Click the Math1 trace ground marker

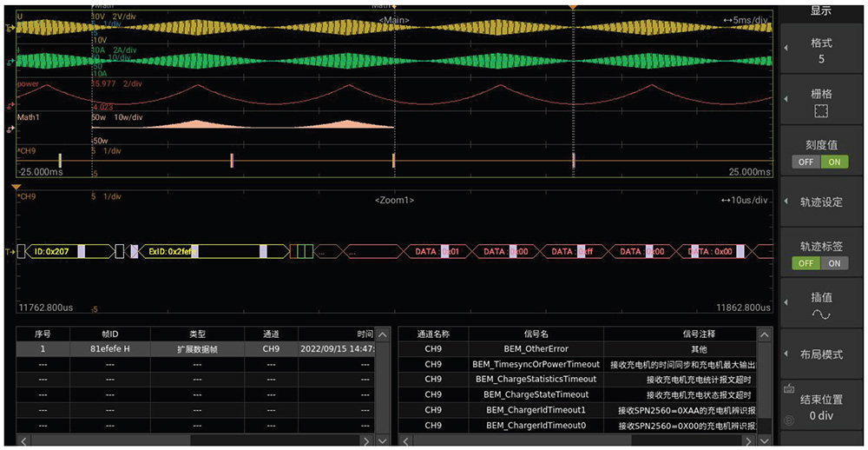(10, 129)
